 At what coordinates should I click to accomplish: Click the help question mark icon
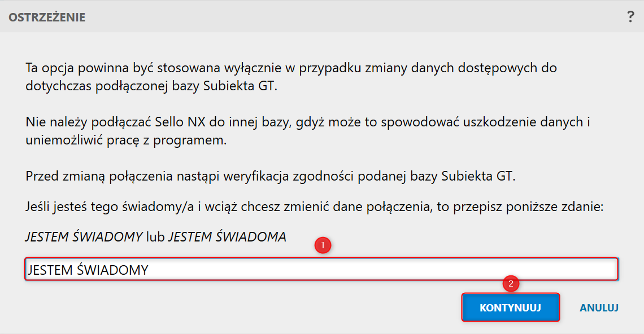pyautogui.click(x=630, y=17)
